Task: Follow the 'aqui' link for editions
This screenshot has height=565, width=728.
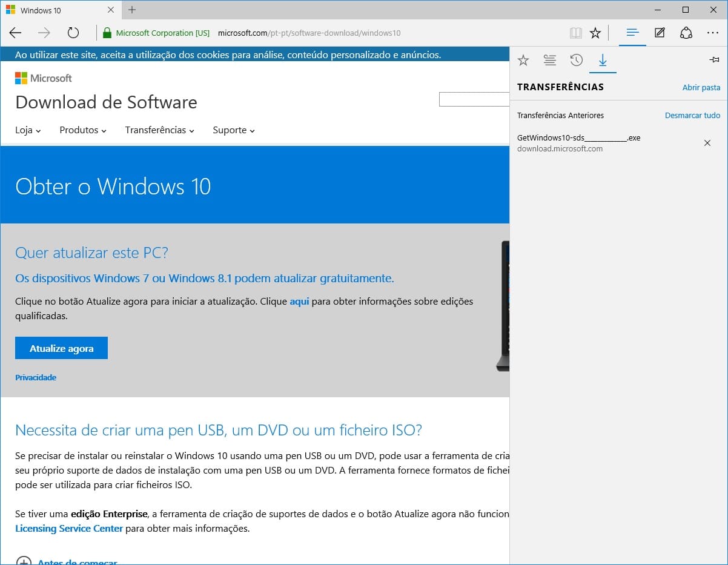Action: point(299,301)
